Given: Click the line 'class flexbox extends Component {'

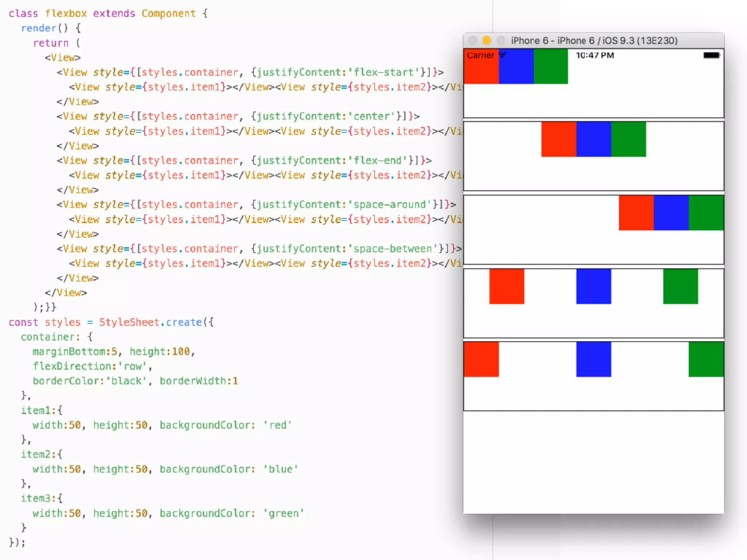Looking at the screenshot, I should (108, 13).
